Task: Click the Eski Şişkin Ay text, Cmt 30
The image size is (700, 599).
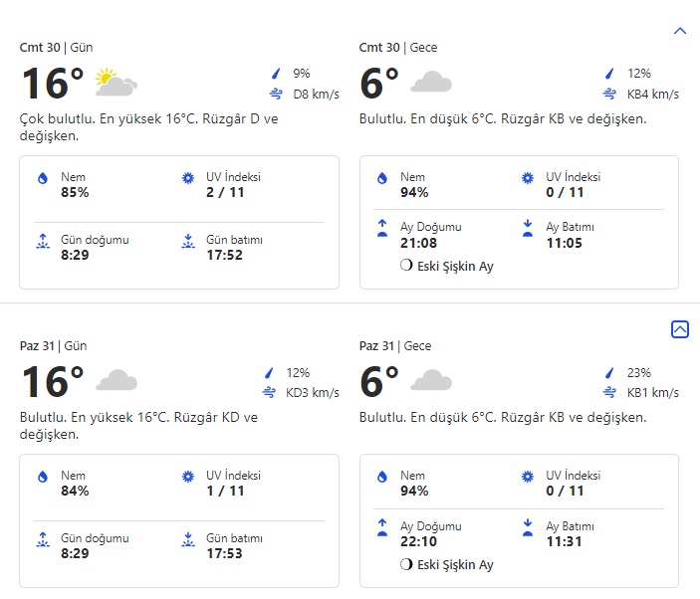Action: [x=455, y=267]
